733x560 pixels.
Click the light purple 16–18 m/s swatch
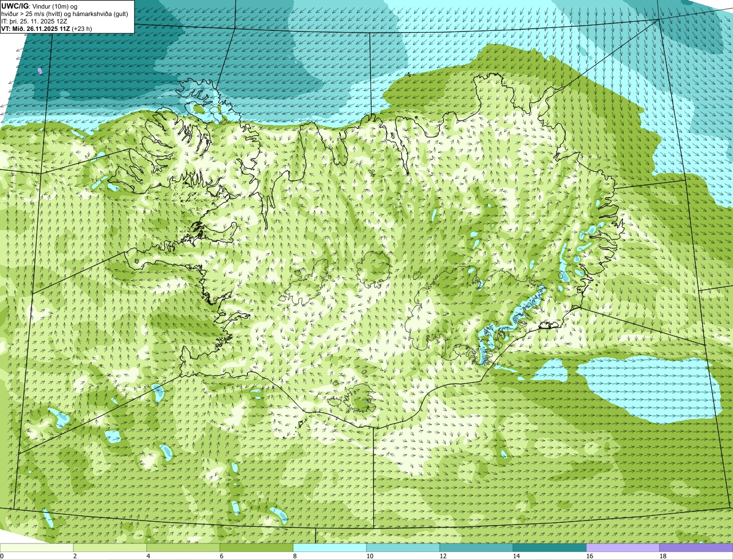(623, 548)
